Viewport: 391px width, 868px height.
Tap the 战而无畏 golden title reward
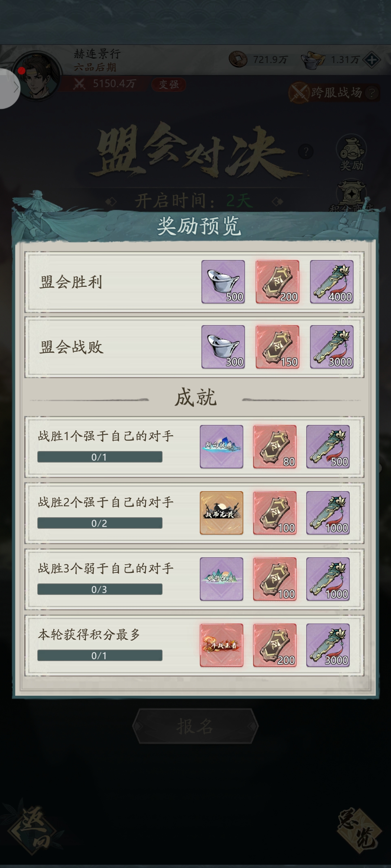click(222, 513)
